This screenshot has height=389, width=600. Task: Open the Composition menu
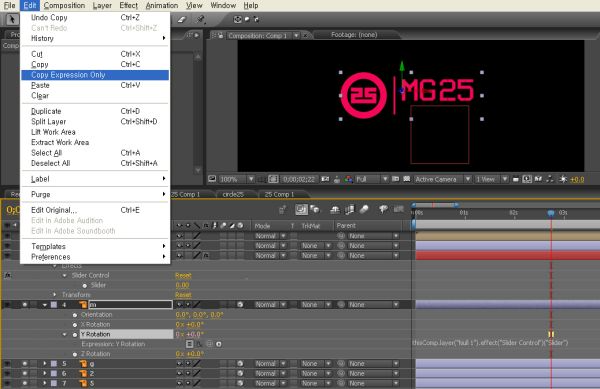click(x=64, y=5)
